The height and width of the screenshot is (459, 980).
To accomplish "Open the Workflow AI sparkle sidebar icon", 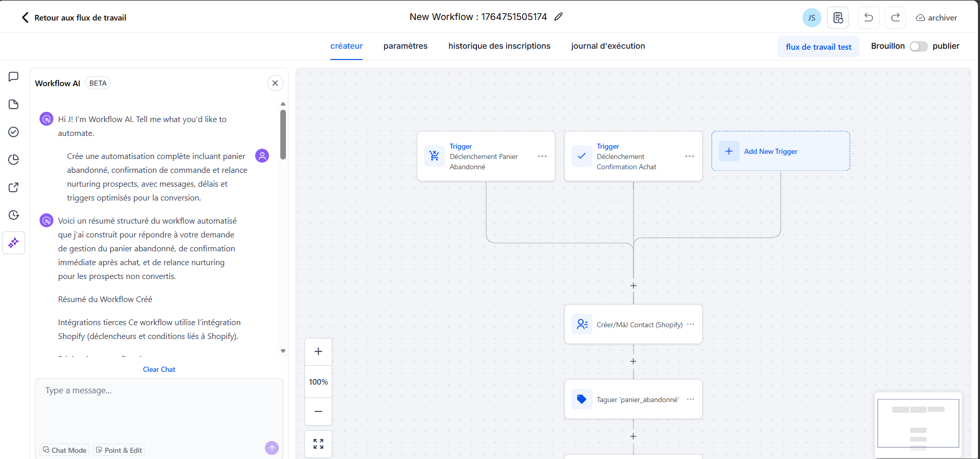I will click(14, 243).
